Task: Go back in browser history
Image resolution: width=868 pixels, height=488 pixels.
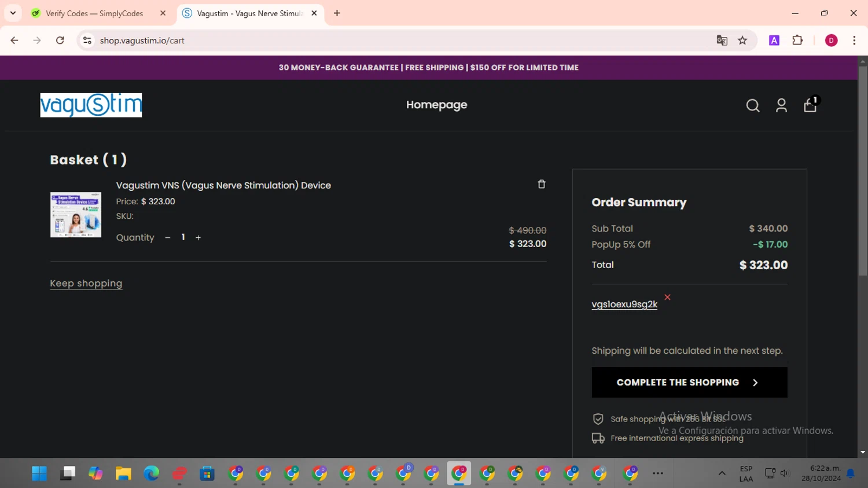Action: [14, 41]
